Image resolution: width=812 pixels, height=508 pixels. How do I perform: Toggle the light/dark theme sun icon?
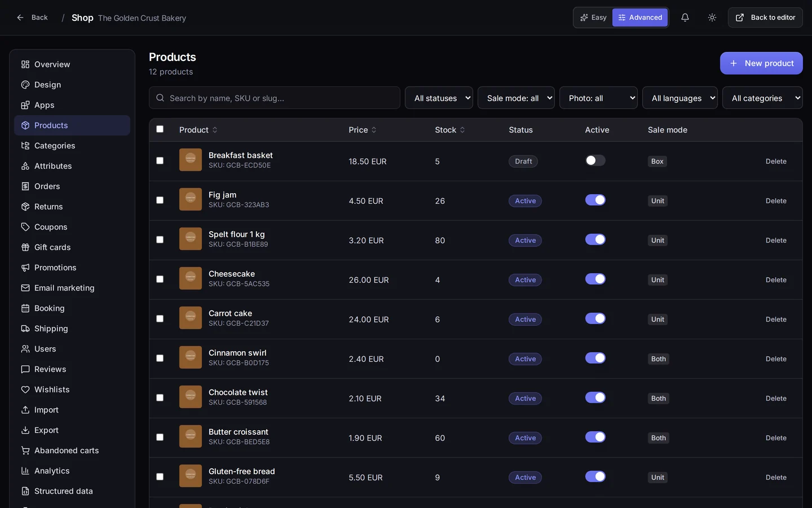[712, 17]
